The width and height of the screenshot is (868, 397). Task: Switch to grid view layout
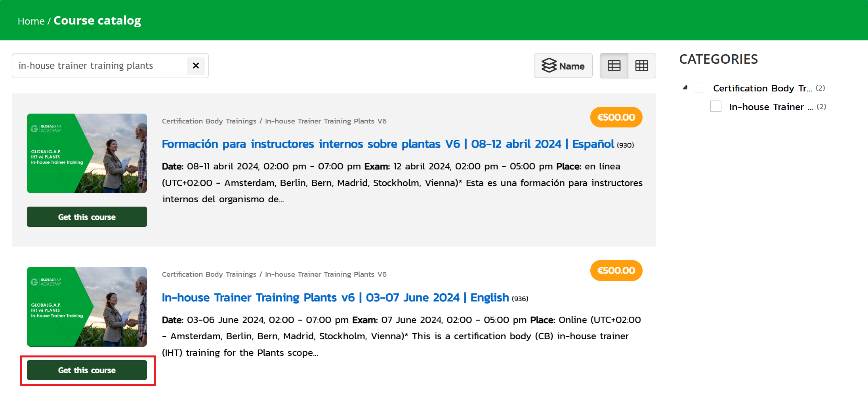[x=641, y=66]
